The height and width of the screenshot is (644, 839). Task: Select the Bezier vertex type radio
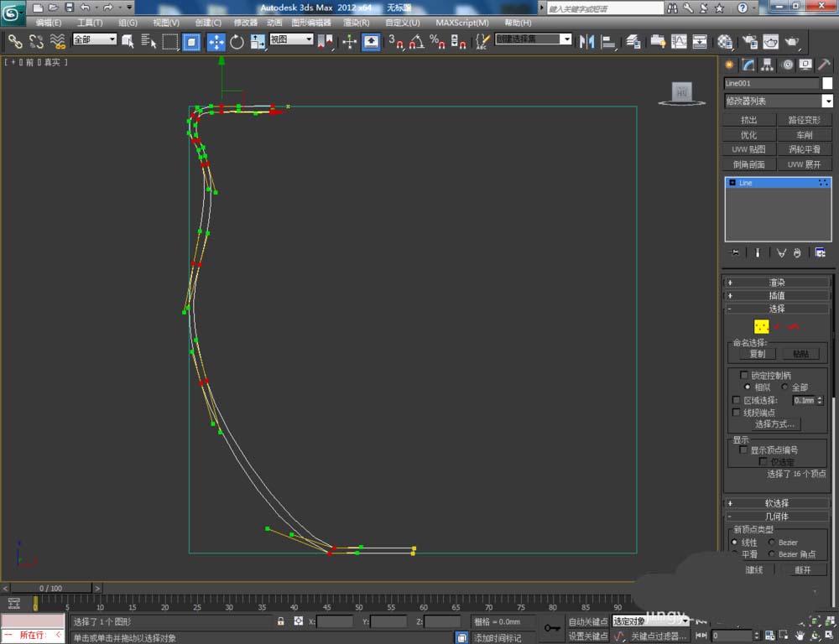pyautogui.click(x=772, y=543)
